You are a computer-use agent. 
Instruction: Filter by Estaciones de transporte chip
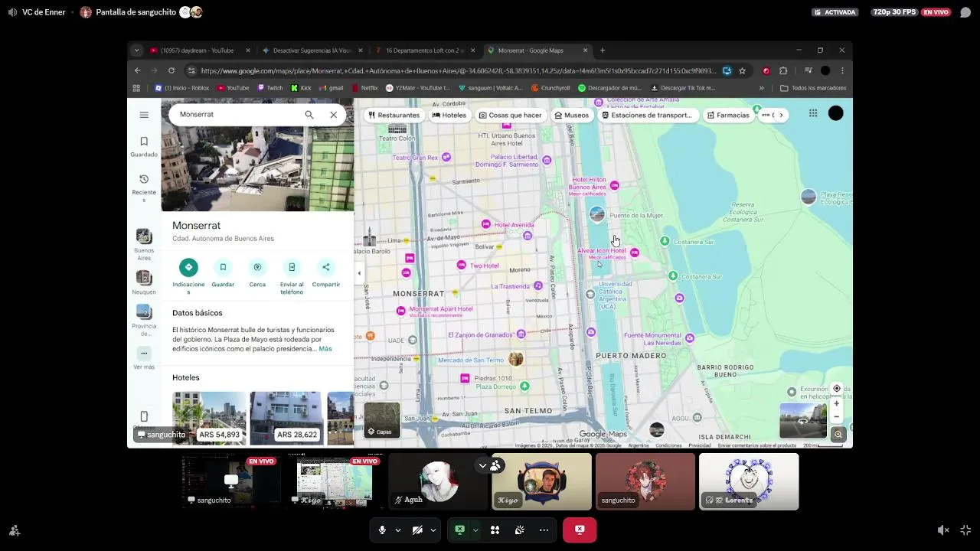(x=647, y=116)
